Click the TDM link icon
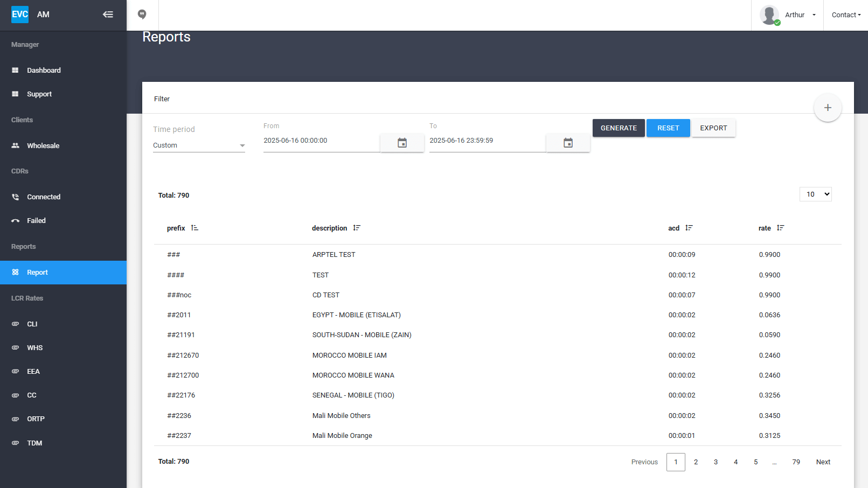 coord(15,443)
